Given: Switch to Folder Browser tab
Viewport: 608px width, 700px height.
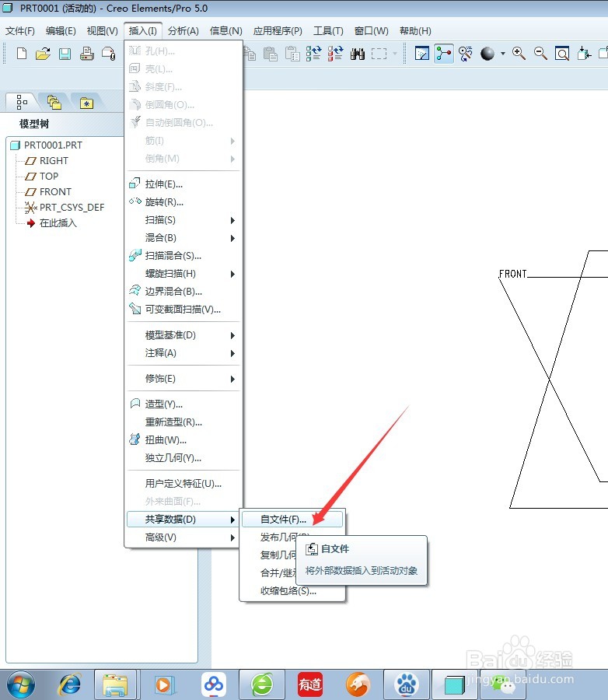Looking at the screenshot, I should [54, 102].
